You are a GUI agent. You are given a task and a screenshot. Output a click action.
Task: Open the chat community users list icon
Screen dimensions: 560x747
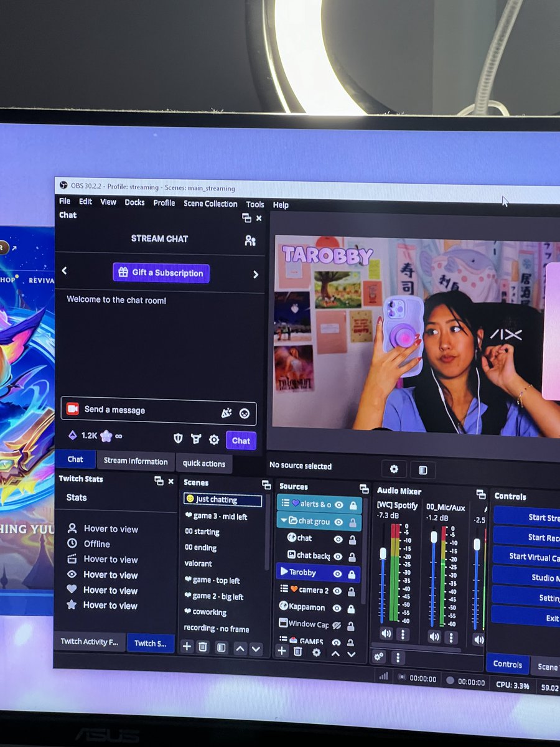click(x=250, y=240)
